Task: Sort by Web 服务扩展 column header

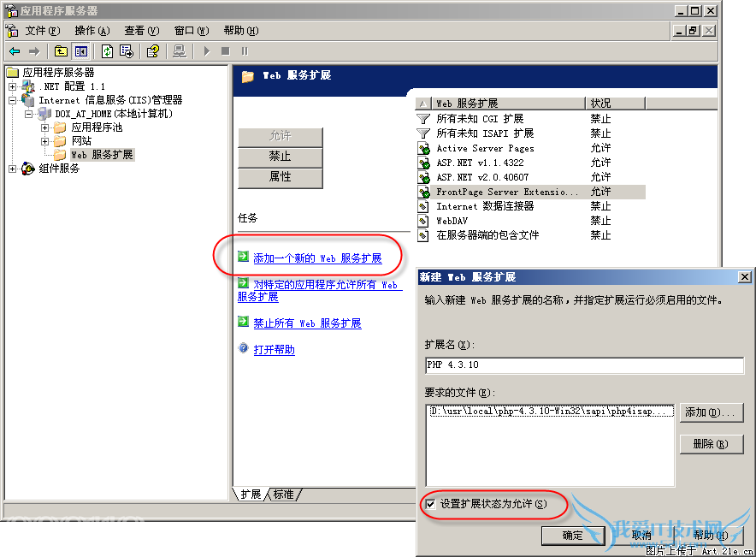Action: 508,104
